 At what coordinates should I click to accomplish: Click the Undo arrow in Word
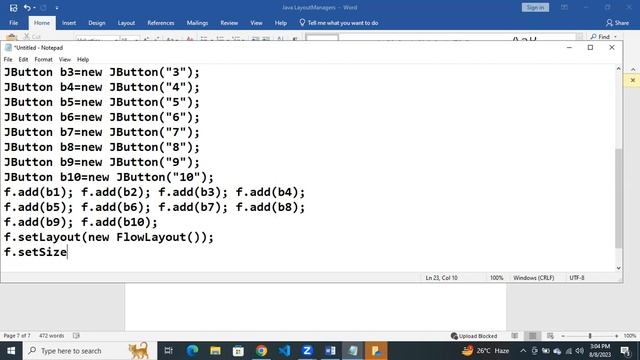(27, 7)
